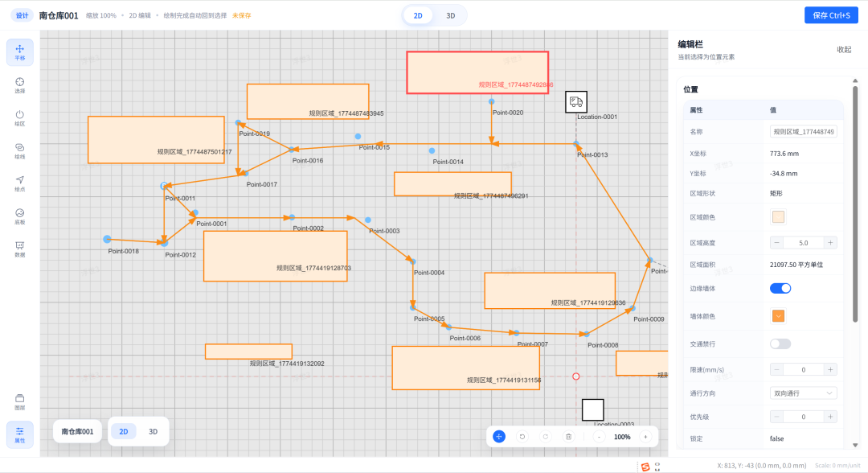
Task: Select node Point-0014
Action: 432,150
